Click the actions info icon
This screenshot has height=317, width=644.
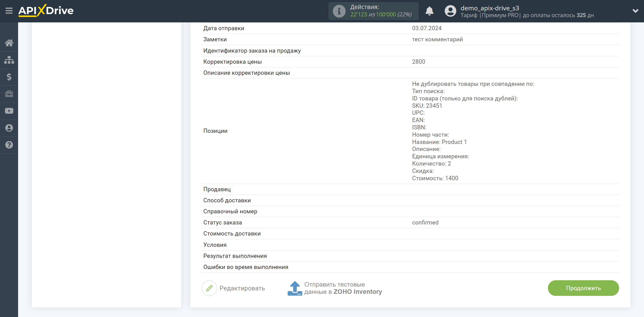[339, 11]
